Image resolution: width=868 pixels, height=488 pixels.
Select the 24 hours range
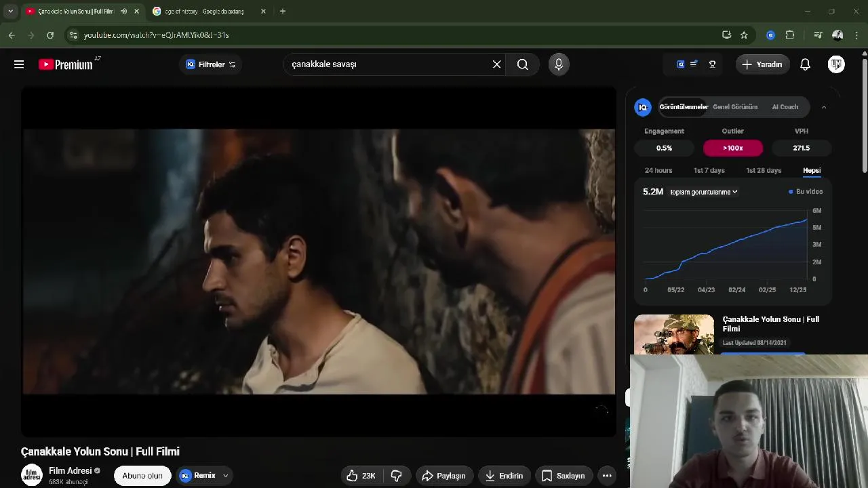point(658,170)
